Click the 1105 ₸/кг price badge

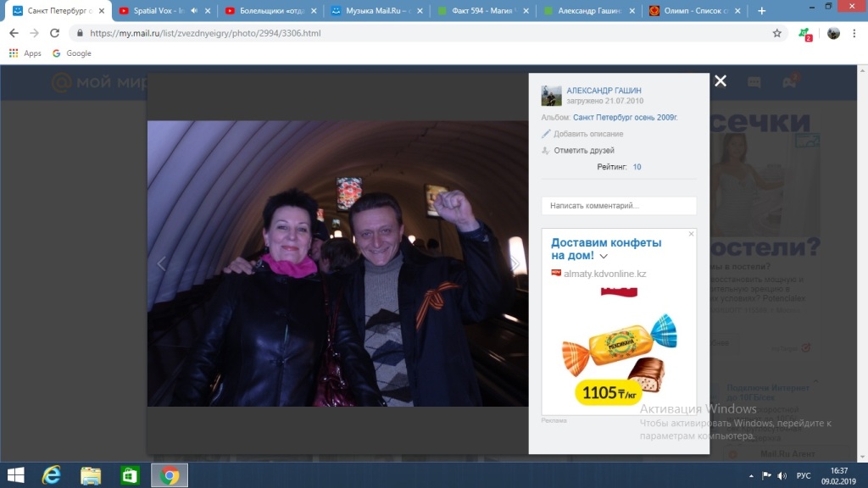coord(609,393)
